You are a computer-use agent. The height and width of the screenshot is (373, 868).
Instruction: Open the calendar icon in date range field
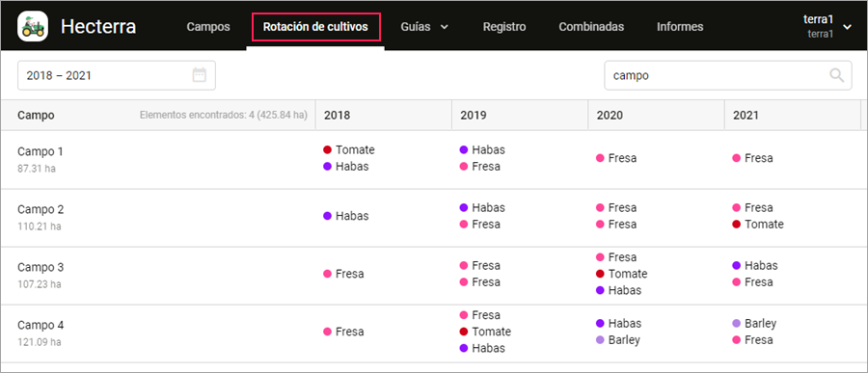pos(200,75)
